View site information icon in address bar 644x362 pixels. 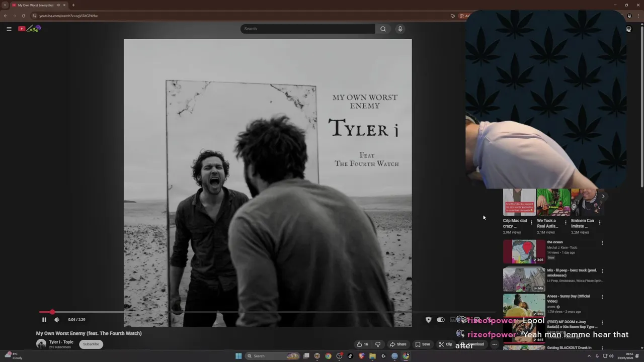pos(34,16)
